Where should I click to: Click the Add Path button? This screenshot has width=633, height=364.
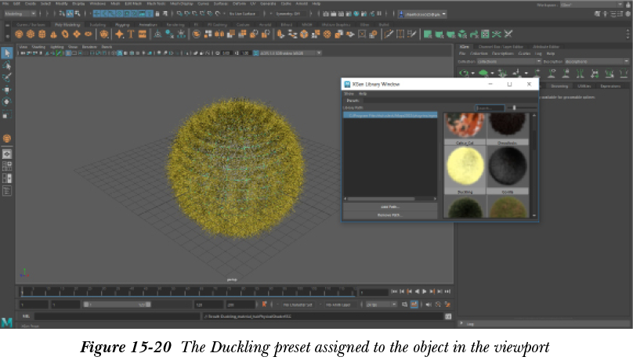point(390,206)
